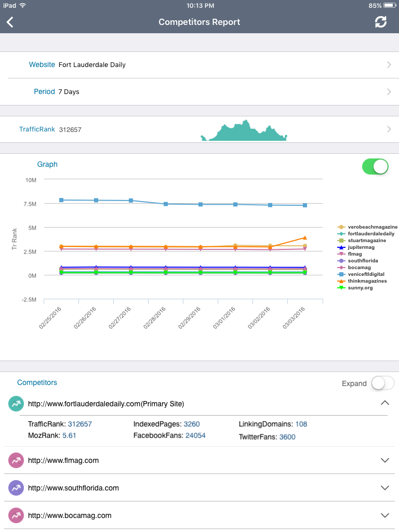Tap the Wi-Fi icon in the status bar
Viewport: 399px width, 532px height.
(x=23, y=5)
